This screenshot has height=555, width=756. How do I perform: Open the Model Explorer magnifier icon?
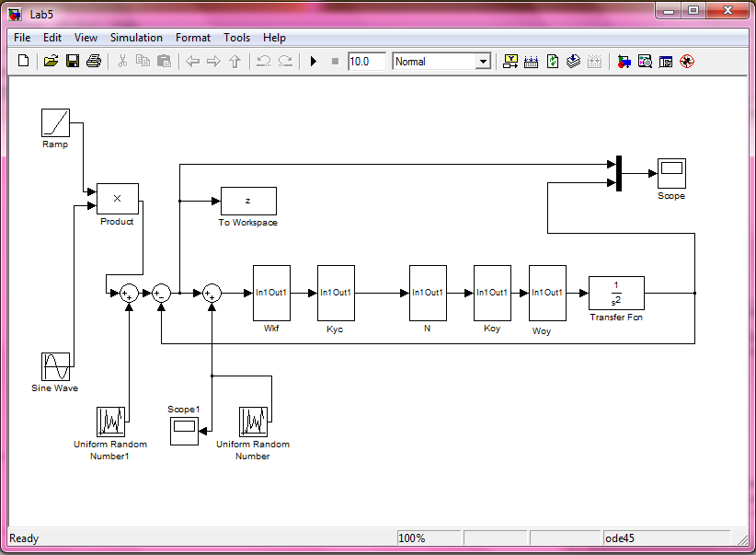(645, 62)
